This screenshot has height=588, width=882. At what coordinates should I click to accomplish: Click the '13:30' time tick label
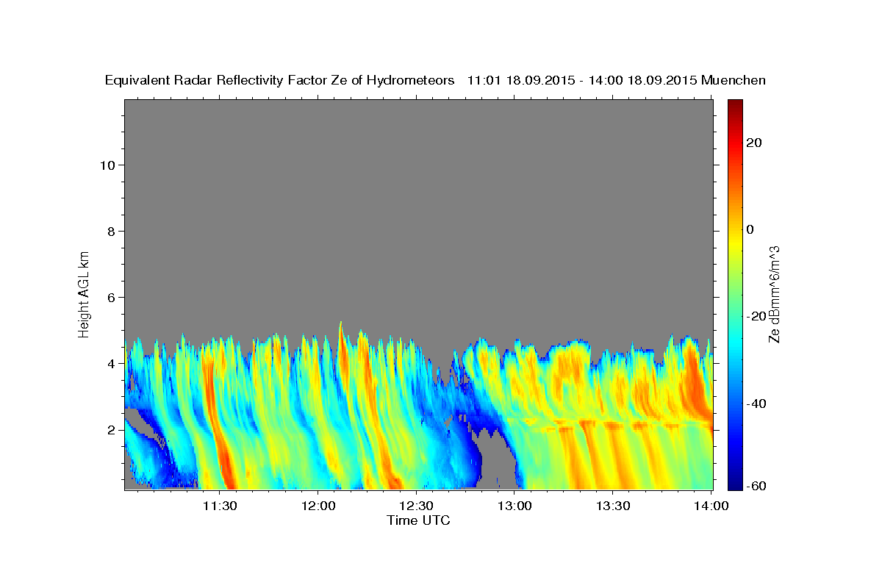[613, 506]
